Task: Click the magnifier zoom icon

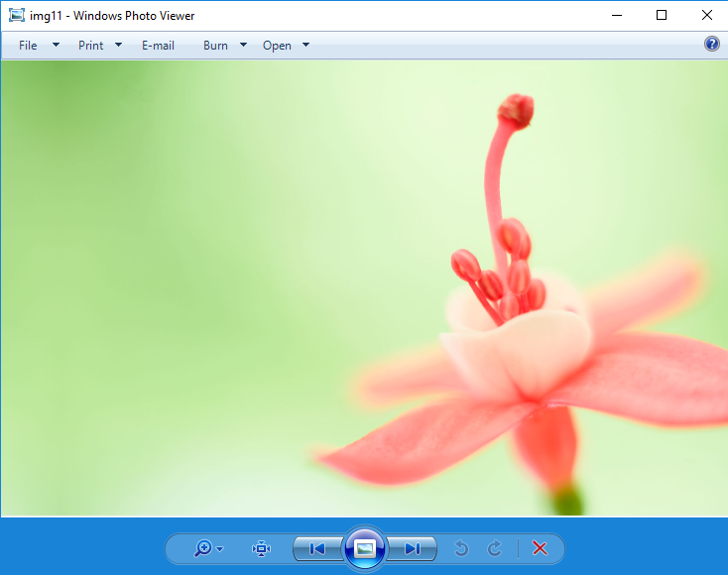Action: (202, 548)
